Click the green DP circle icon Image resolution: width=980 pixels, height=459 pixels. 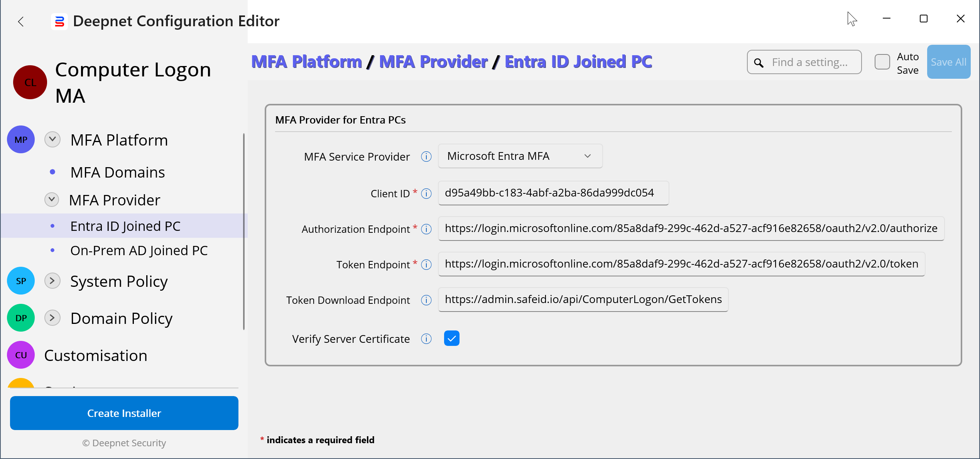pos(21,318)
